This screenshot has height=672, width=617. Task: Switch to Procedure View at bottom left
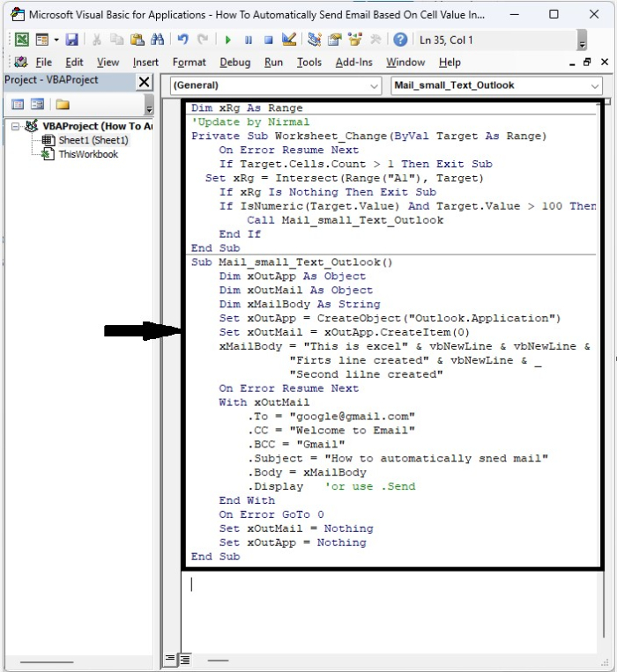coord(171,659)
